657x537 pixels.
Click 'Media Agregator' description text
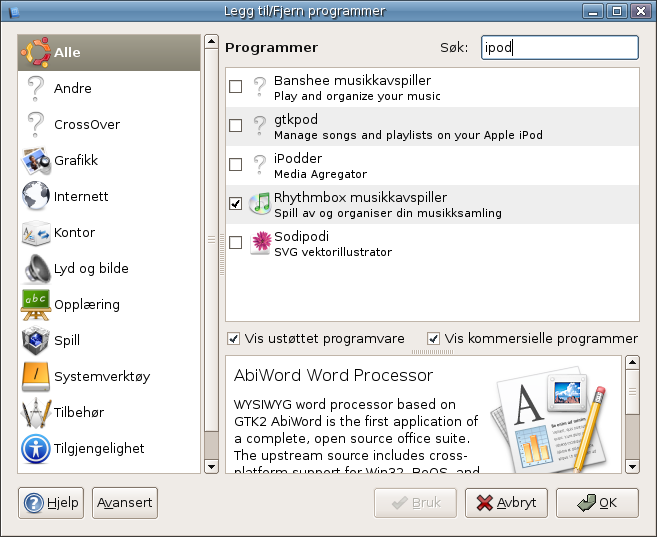[x=321, y=174]
